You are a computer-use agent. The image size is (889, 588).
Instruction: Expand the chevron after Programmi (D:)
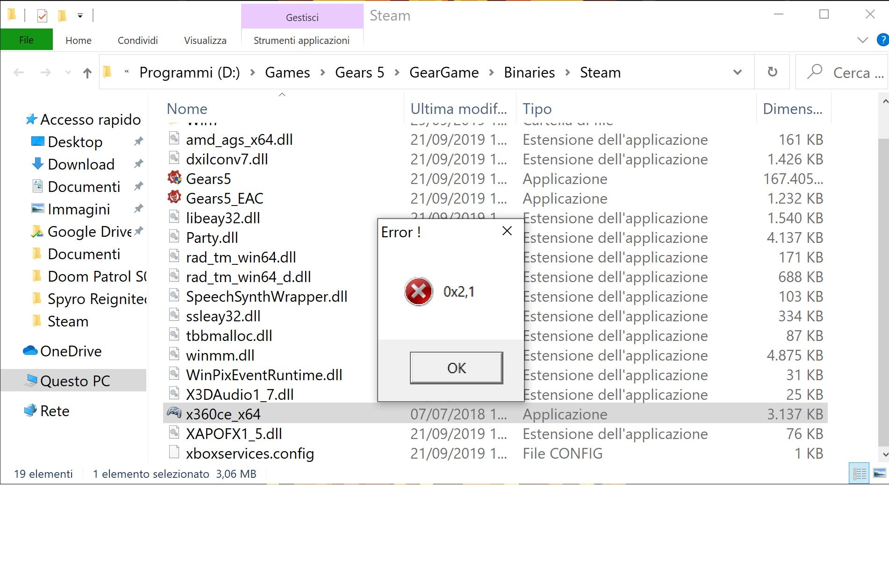coord(252,72)
